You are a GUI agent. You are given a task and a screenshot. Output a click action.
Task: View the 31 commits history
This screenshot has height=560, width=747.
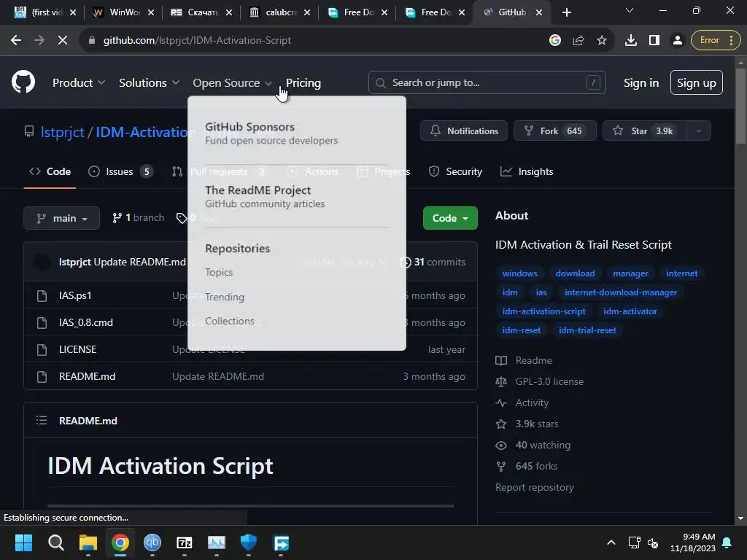point(433,262)
